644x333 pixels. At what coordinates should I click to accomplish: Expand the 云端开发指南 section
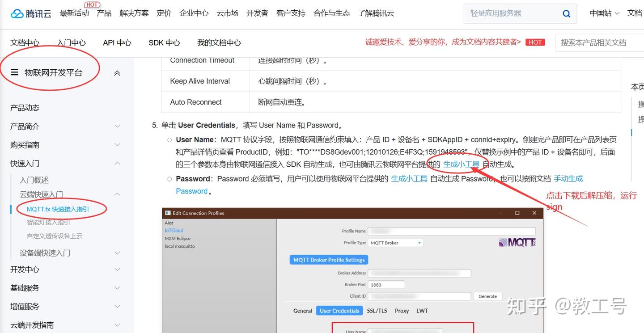tap(117, 325)
